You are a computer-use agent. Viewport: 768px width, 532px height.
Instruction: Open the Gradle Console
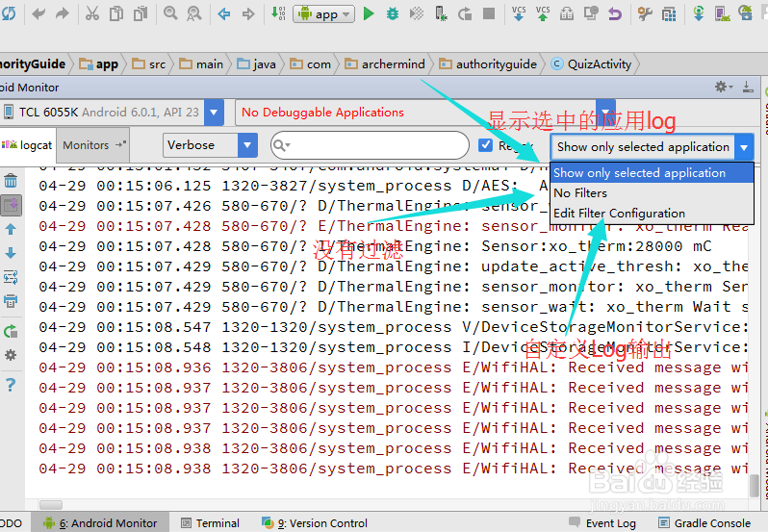point(704,523)
